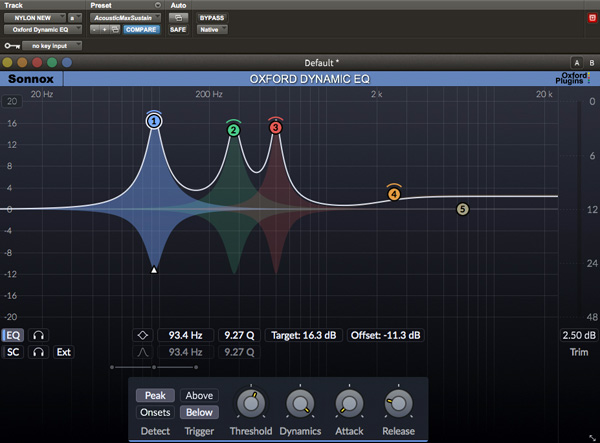The height and width of the screenshot is (443, 600).
Task: Click the orange plug-in header dot
Action: tap(22, 62)
